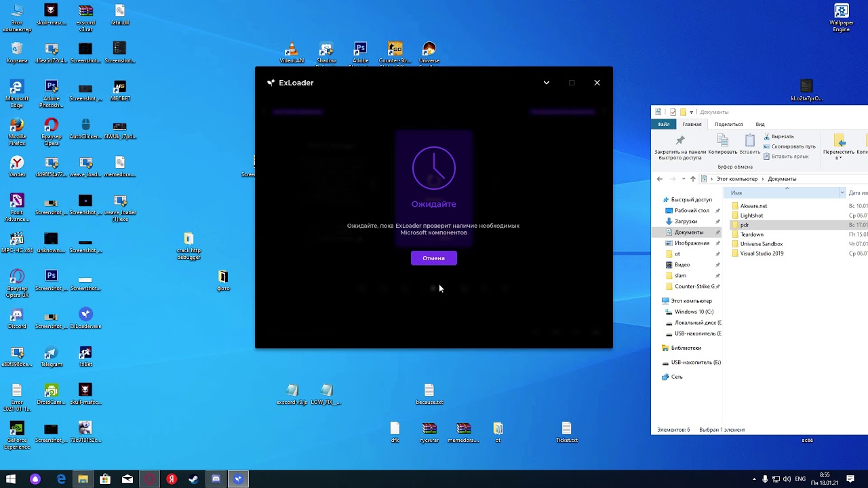Go back in File Explorer navigation
The height and width of the screenshot is (488, 868).
click(x=659, y=179)
